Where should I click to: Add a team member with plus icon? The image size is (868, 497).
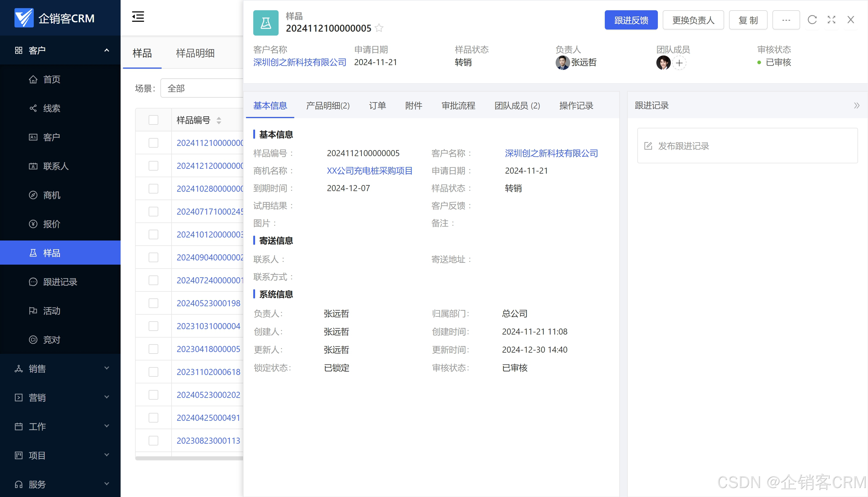click(679, 63)
